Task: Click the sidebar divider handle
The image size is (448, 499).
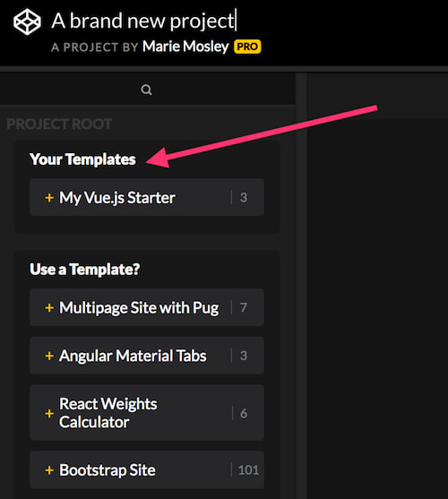Action: pyautogui.click(x=301, y=286)
